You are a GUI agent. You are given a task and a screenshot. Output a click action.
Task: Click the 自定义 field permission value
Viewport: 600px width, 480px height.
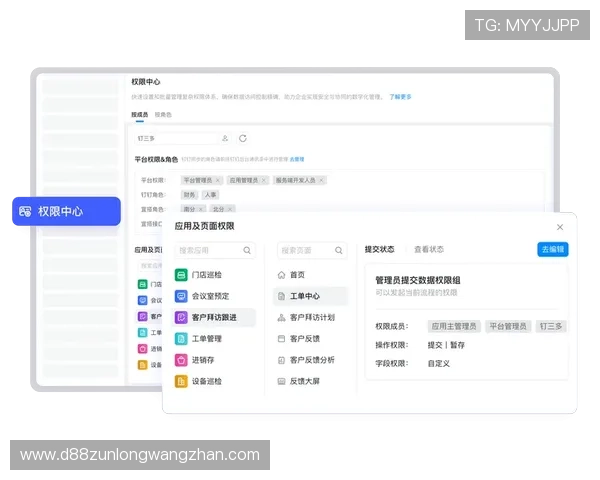pos(439,363)
